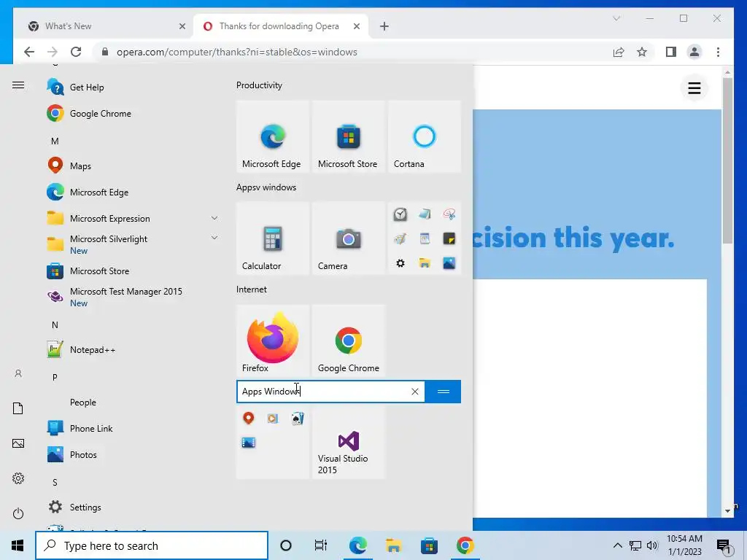Open Power options in the Start rail

click(x=18, y=513)
